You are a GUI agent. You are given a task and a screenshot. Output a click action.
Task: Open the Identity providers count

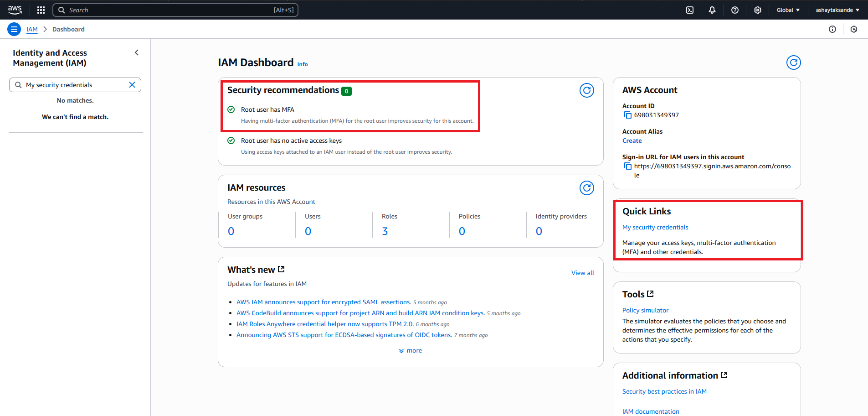pyautogui.click(x=539, y=231)
